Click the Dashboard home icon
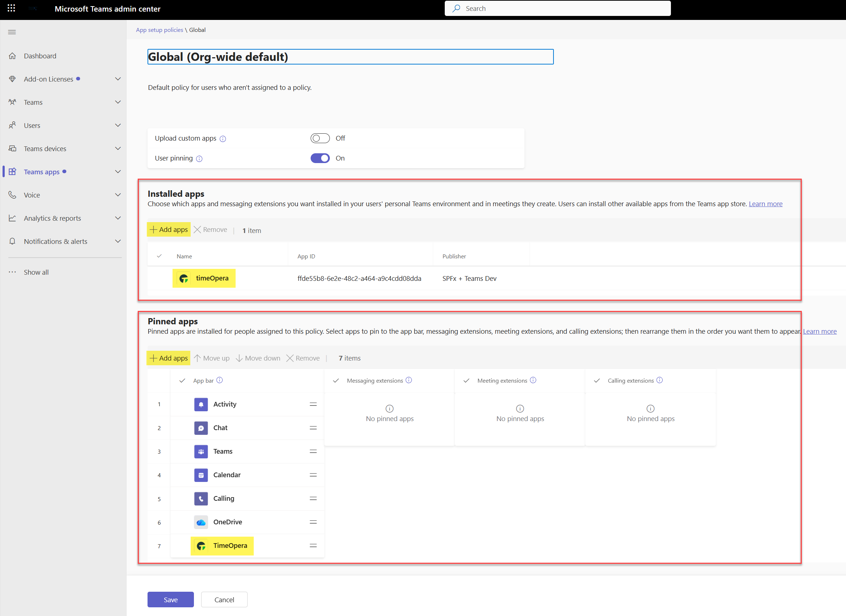 [x=12, y=56]
